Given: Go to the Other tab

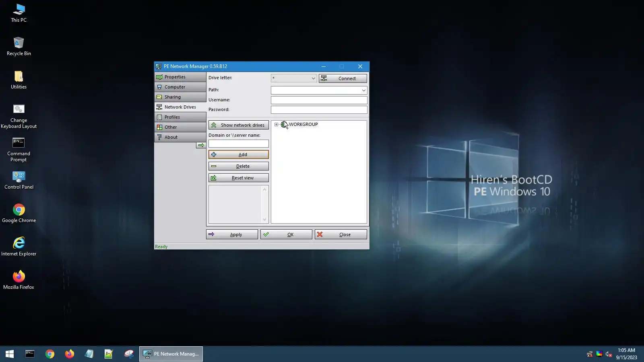Looking at the screenshot, I should [180, 127].
